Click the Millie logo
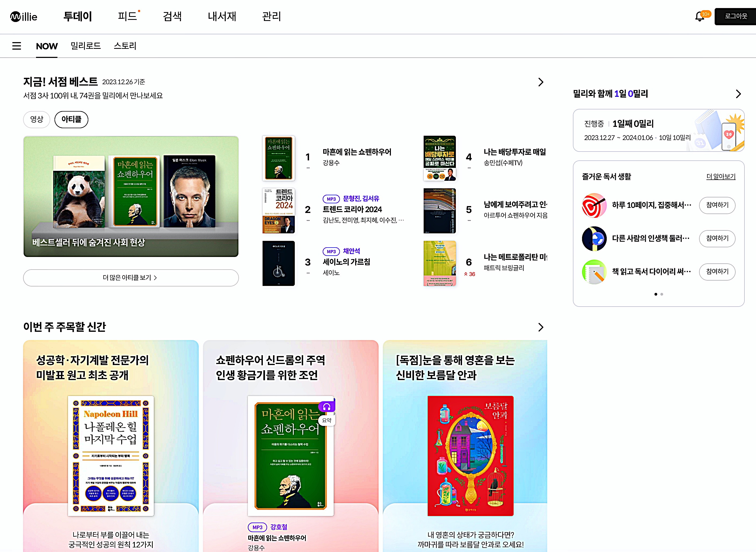The width and height of the screenshot is (756, 552). click(x=24, y=16)
